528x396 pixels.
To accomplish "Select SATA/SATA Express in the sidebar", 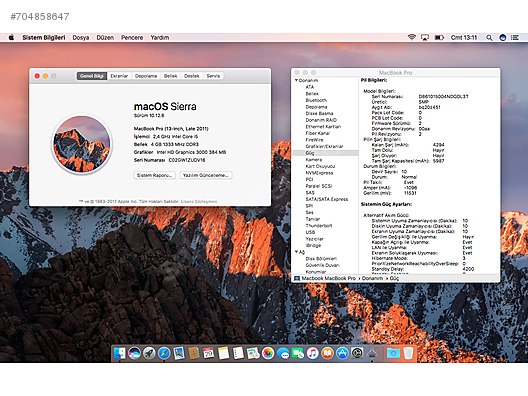I will 327,199.
